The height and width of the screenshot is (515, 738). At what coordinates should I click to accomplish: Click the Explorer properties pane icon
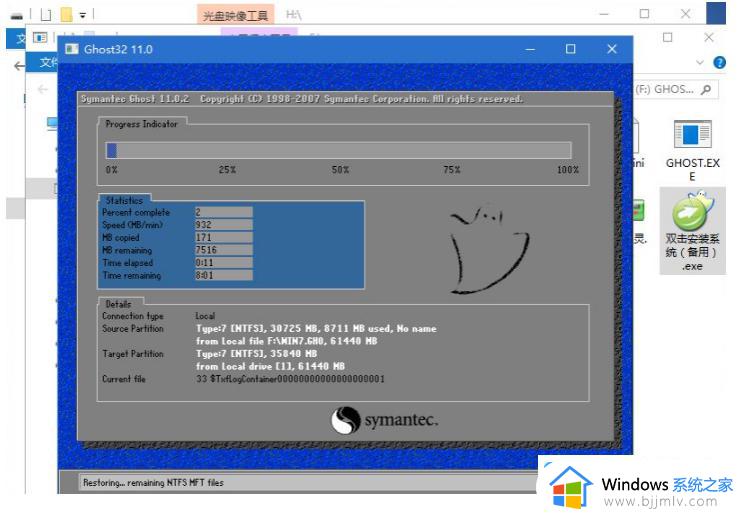click(x=40, y=37)
